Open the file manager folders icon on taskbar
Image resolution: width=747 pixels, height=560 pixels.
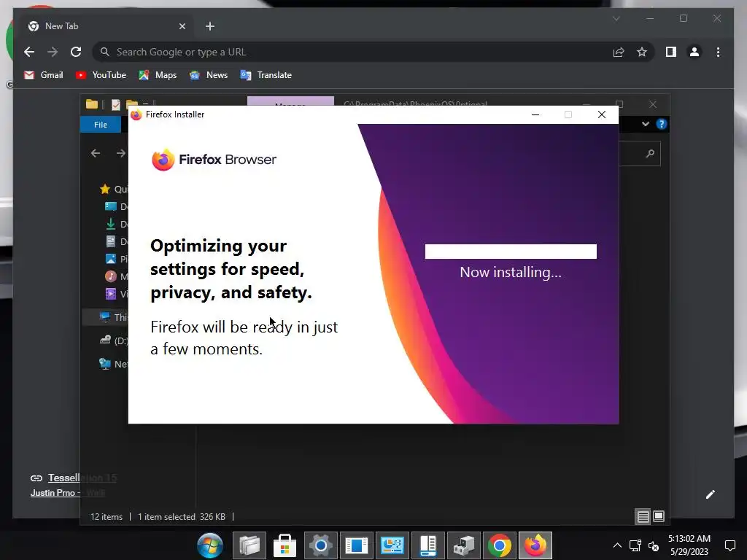pos(249,545)
